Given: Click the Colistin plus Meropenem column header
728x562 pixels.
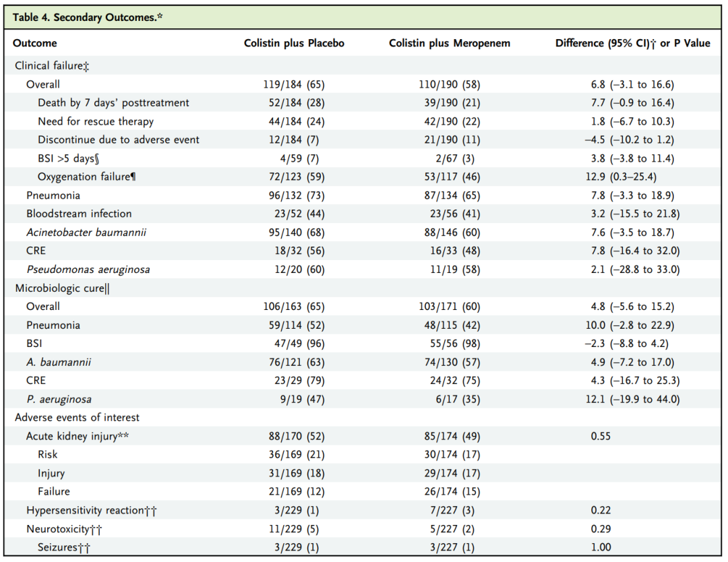Looking at the screenshot, I should click(x=450, y=43).
